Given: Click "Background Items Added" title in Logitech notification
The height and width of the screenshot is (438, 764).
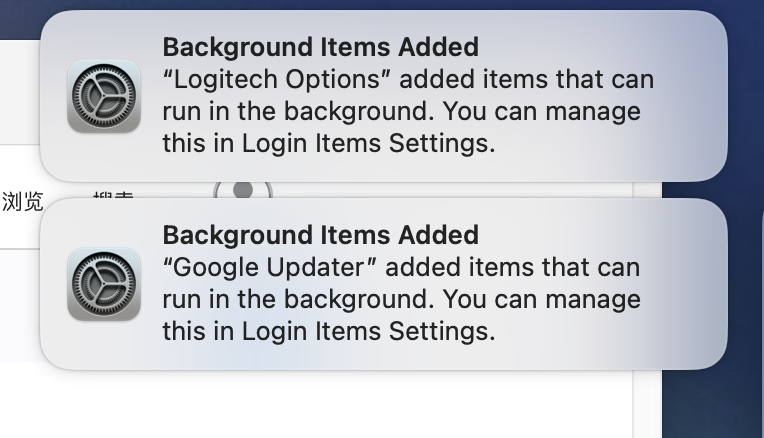Looking at the screenshot, I should click(x=320, y=47).
